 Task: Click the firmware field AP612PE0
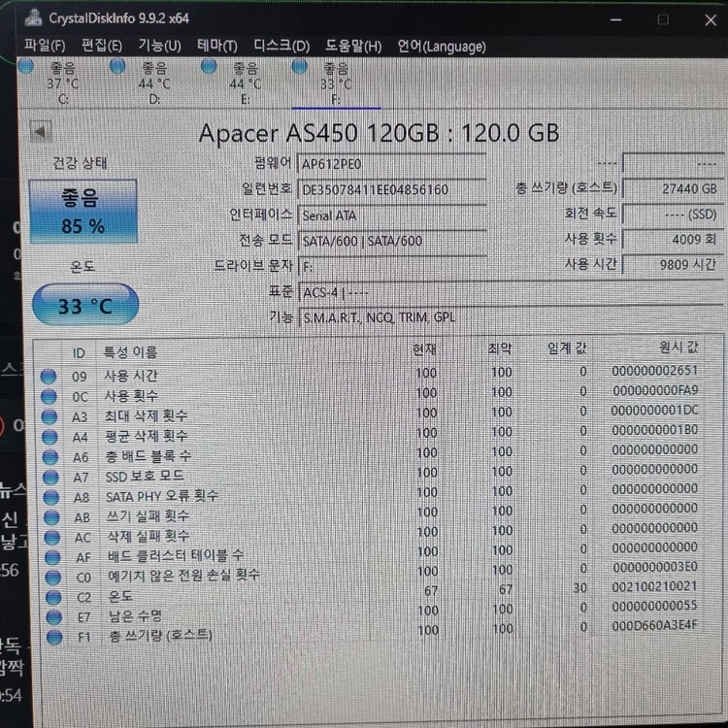point(391,164)
